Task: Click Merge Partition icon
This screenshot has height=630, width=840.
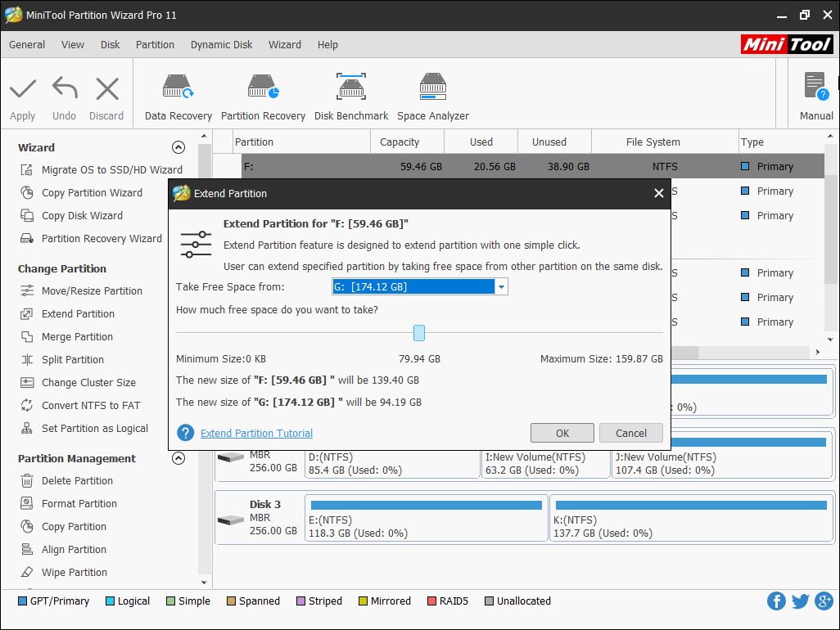Action: point(27,336)
